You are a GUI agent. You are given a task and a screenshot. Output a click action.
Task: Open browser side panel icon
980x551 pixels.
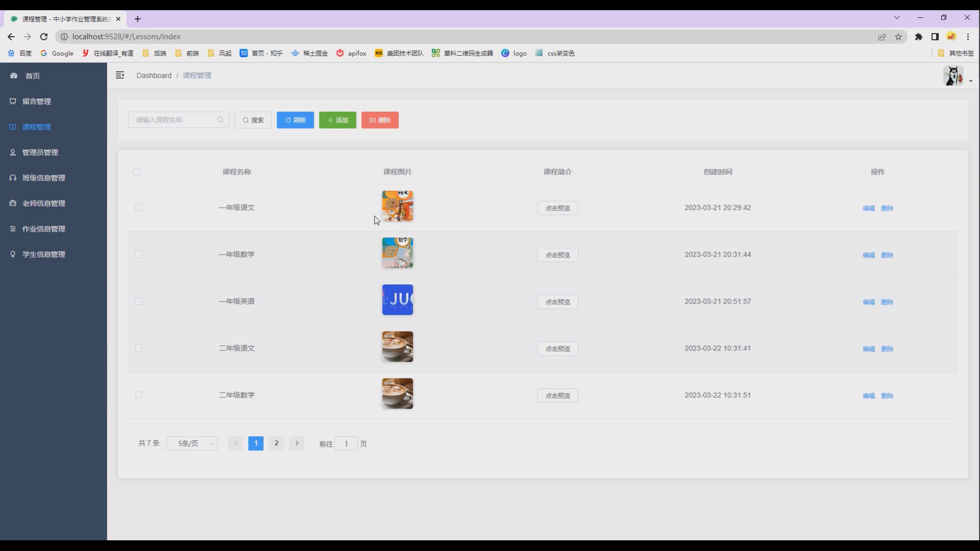(935, 37)
